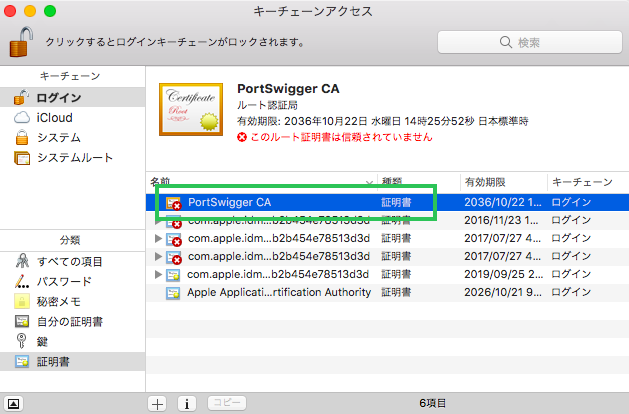Click the certificate icon beside 証明書 category
The height and width of the screenshot is (414, 629).
coord(22,361)
